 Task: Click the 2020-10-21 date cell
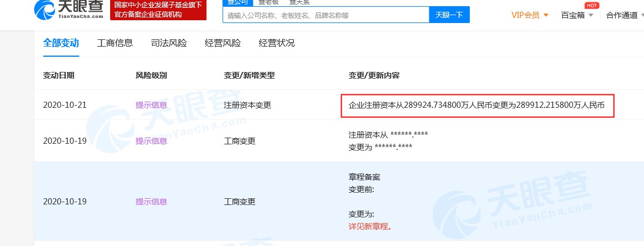65,104
